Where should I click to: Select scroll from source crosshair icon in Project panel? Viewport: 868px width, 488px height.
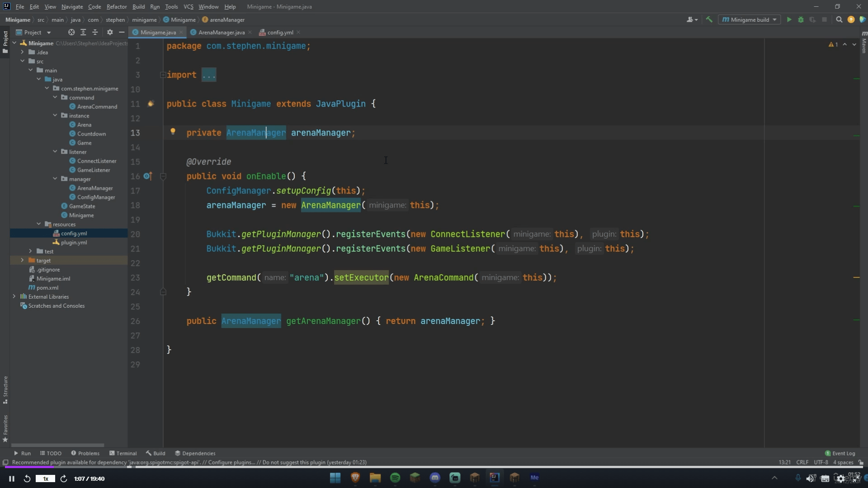click(71, 32)
